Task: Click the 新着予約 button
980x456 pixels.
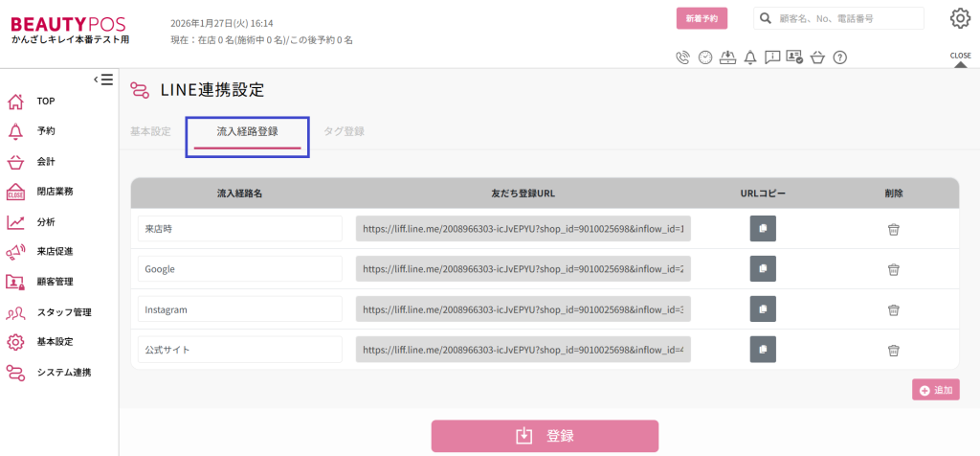Action: tap(702, 18)
